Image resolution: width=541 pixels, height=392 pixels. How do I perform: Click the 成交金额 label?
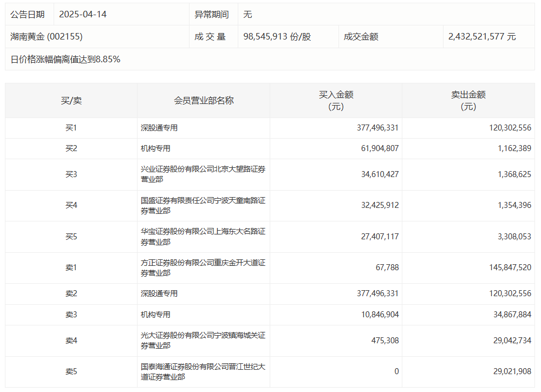point(361,37)
